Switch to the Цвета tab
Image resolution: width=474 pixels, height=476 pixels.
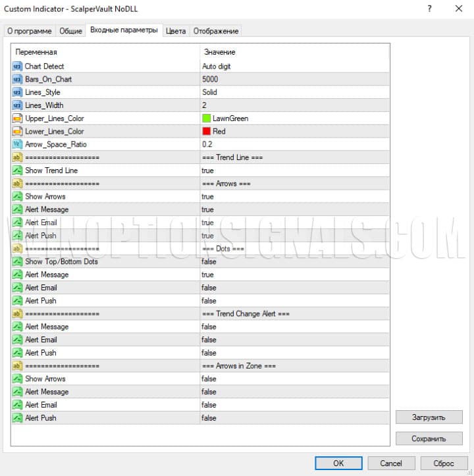click(x=176, y=31)
